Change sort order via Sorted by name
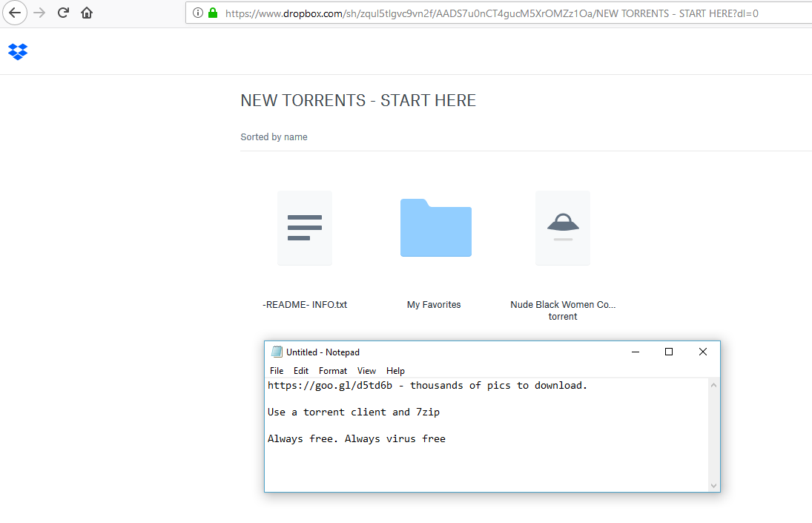This screenshot has width=812, height=523. pos(274,137)
